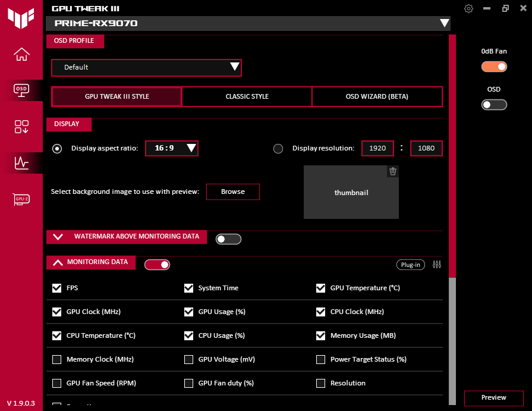Viewport: 532px width, 411px height.
Task: Disable the 0dB Fan switch
Action: pyautogui.click(x=494, y=67)
